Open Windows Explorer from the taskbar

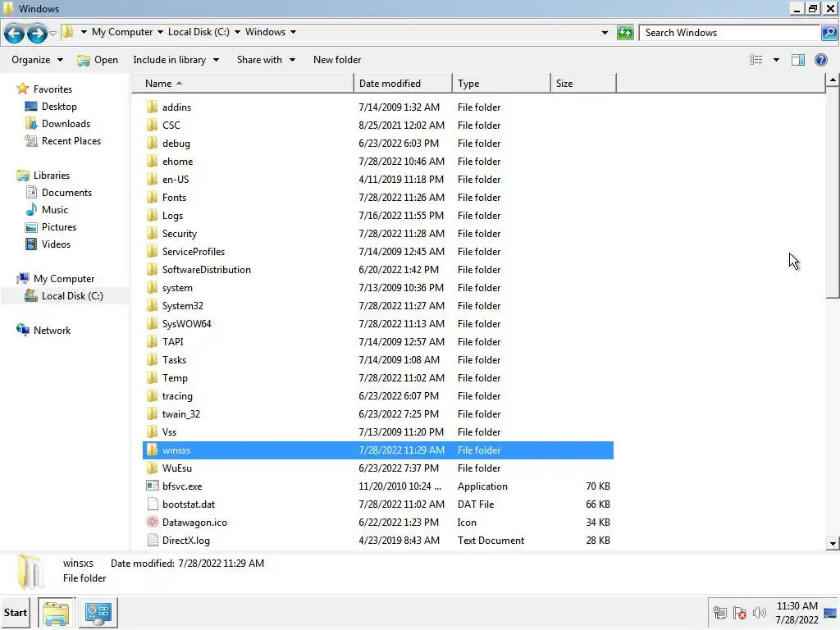[56, 613]
